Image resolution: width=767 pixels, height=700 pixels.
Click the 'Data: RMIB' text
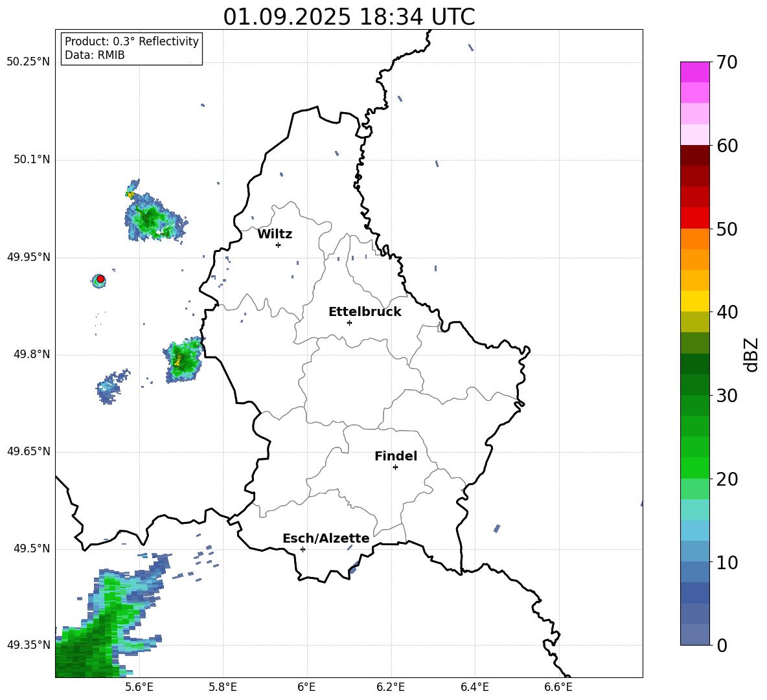(95, 55)
